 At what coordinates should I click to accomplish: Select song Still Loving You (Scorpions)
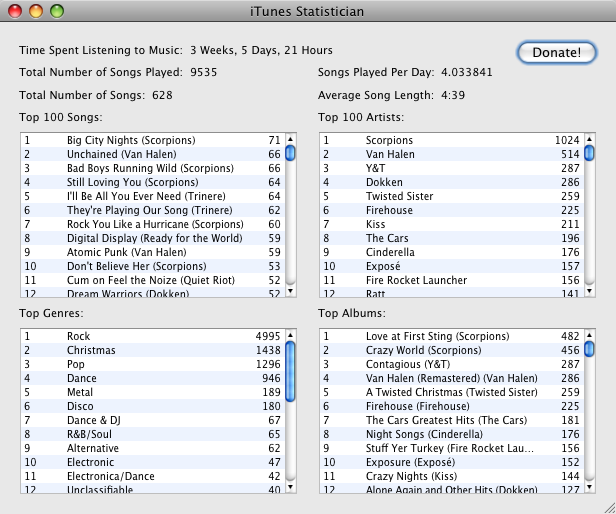point(153,182)
